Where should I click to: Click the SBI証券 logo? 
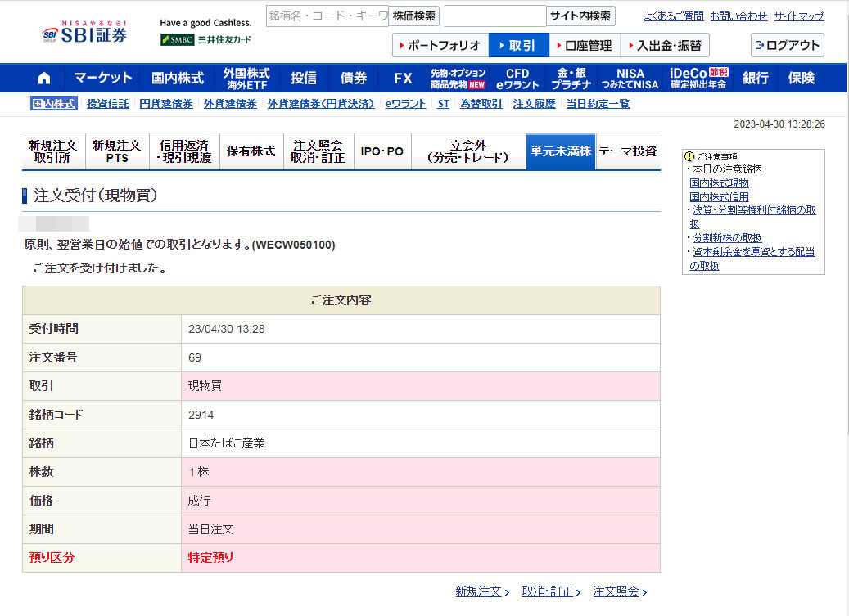pyautogui.click(x=84, y=34)
